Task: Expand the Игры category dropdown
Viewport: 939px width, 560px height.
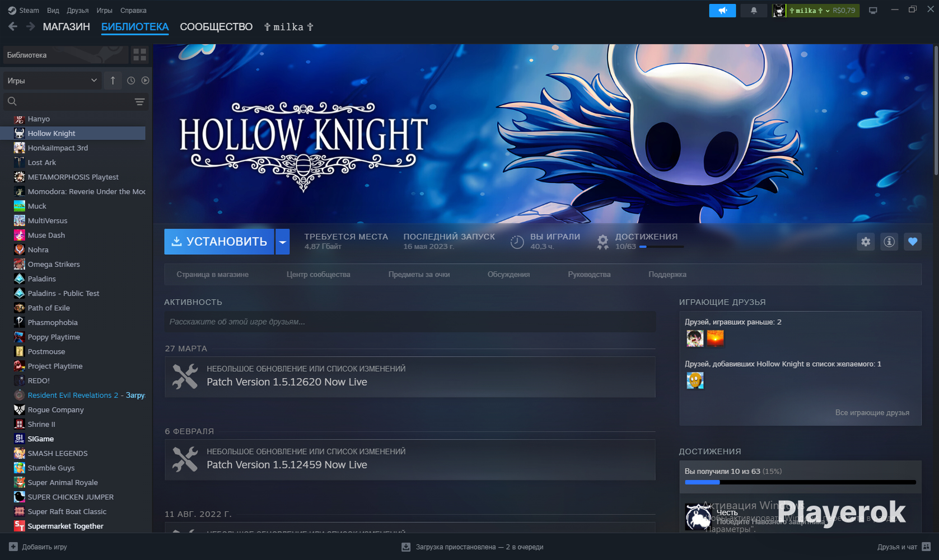Action: (52, 81)
